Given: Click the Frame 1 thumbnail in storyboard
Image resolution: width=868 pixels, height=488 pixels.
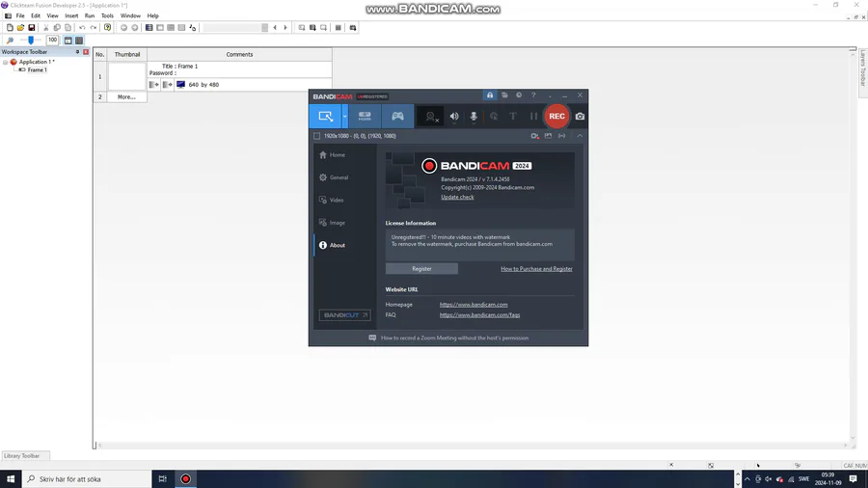Looking at the screenshot, I should pos(126,76).
